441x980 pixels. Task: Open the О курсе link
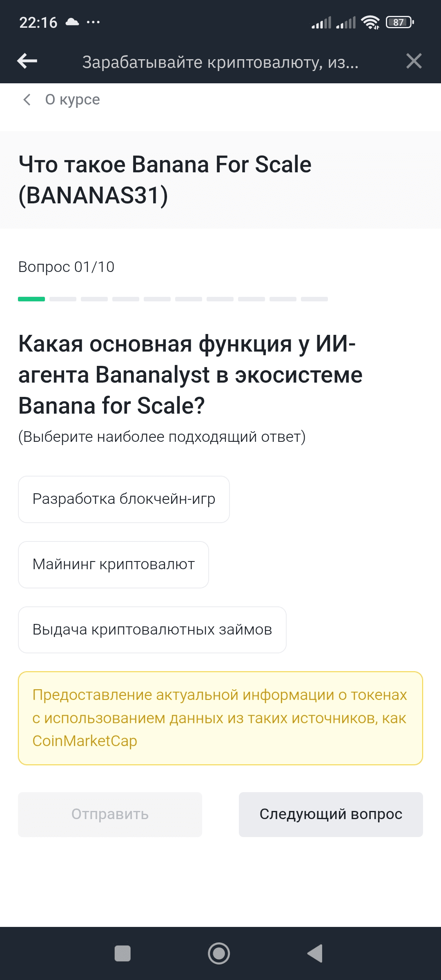[x=72, y=100]
